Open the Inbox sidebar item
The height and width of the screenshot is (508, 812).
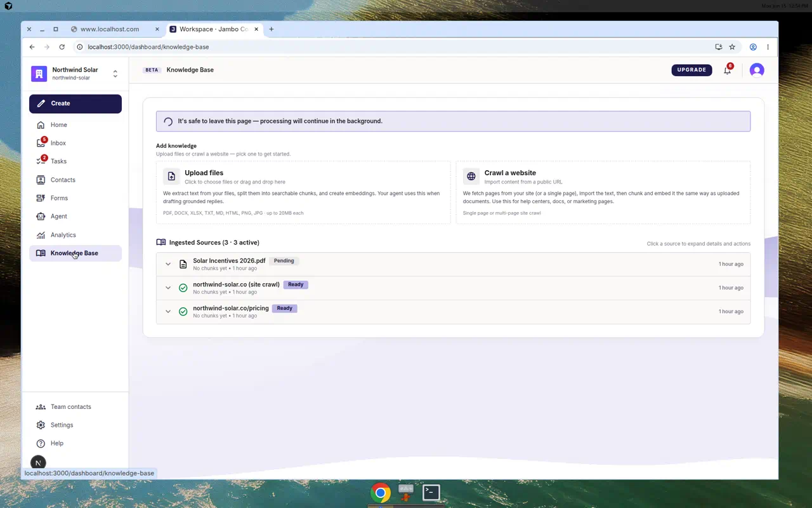[75, 144]
